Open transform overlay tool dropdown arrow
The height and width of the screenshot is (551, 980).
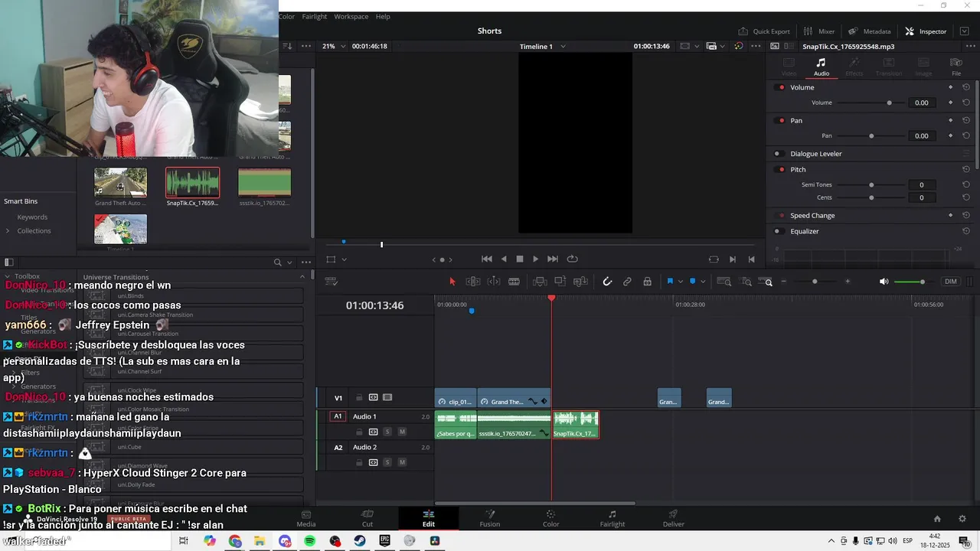pos(344,259)
